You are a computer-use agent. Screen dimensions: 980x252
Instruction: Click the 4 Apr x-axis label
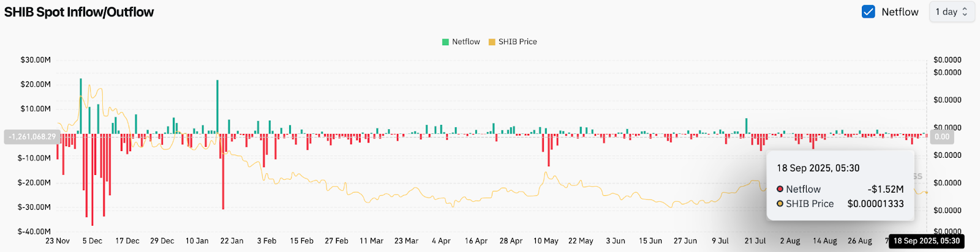[442, 241]
